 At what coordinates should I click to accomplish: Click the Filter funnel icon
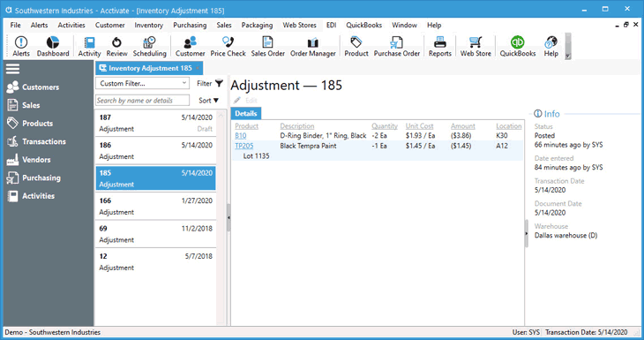coord(220,84)
